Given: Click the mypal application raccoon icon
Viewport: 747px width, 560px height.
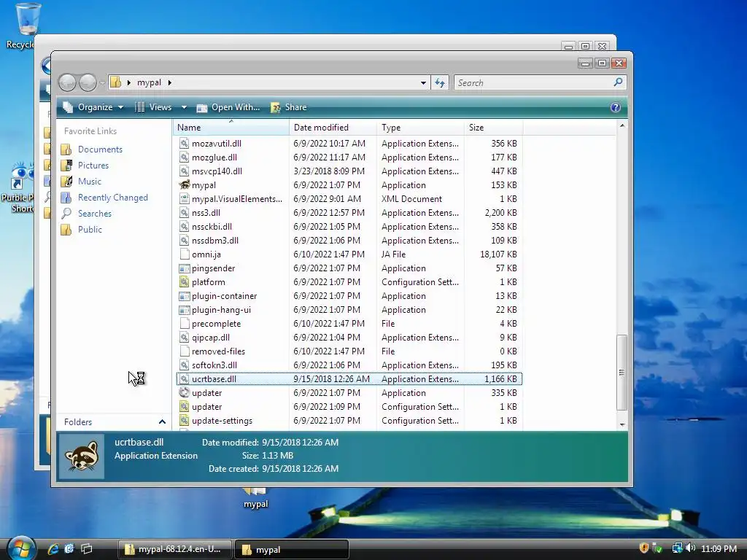Looking at the screenshot, I should 185,184.
